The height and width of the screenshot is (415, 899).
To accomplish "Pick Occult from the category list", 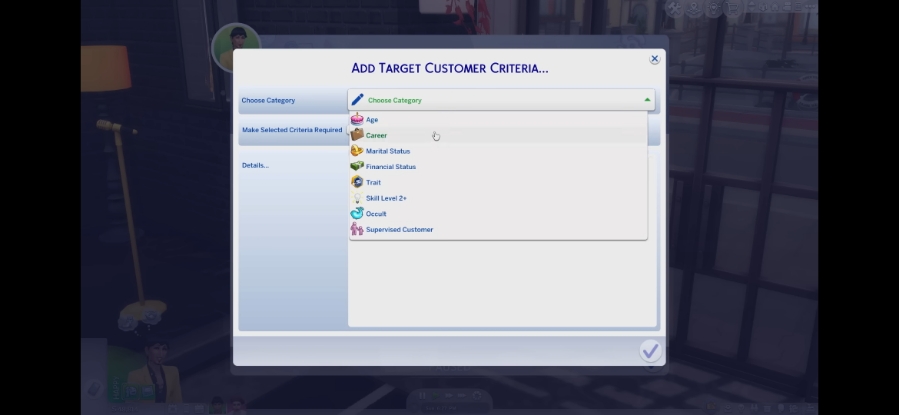I will tap(498, 214).
